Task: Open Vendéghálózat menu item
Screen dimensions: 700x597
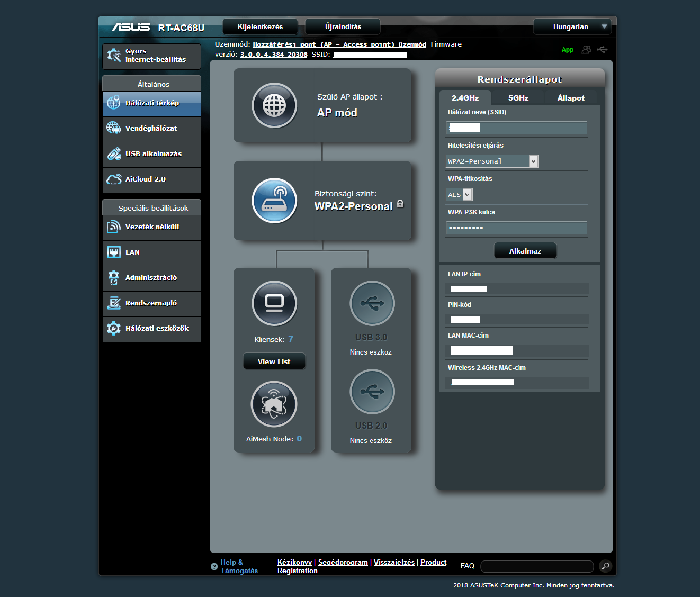Action: 151,129
